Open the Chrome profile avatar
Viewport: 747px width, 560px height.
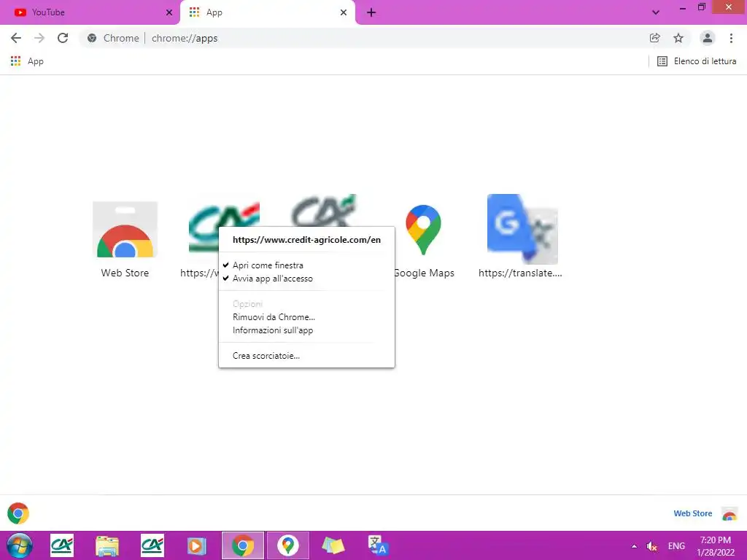coord(708,38)
